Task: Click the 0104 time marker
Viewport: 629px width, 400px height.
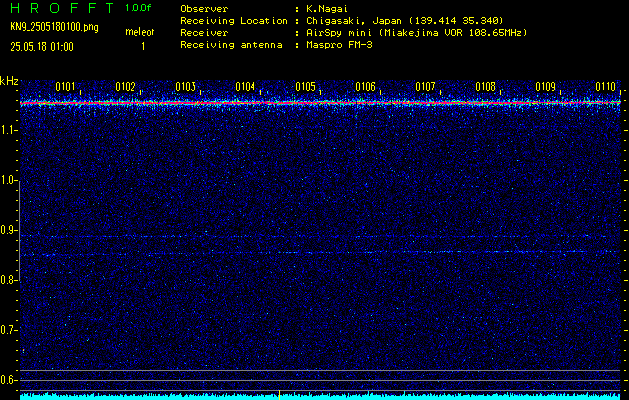Action: tap(245, 87)
